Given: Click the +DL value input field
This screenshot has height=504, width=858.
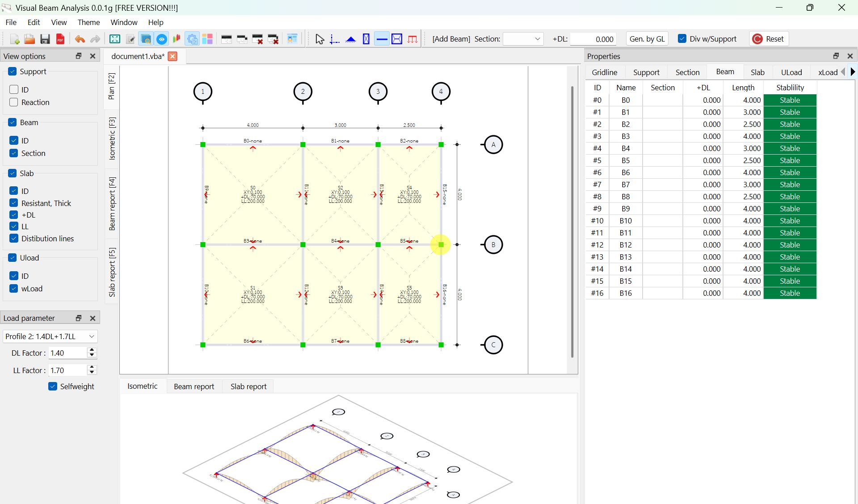Looking at the screenshot, I should pyautogui.click(x=593, y=39).
